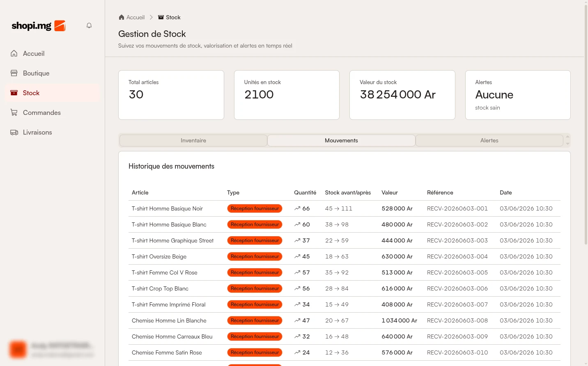Go to Boutique in sidebar
The height and width of the screenshot is (366, 588).
[53, 73]
